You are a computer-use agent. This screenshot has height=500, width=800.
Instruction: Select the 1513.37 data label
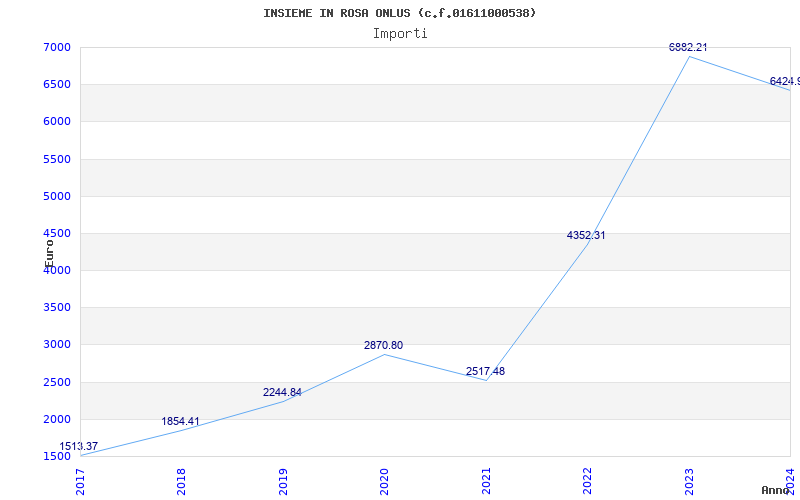[79, 446]
